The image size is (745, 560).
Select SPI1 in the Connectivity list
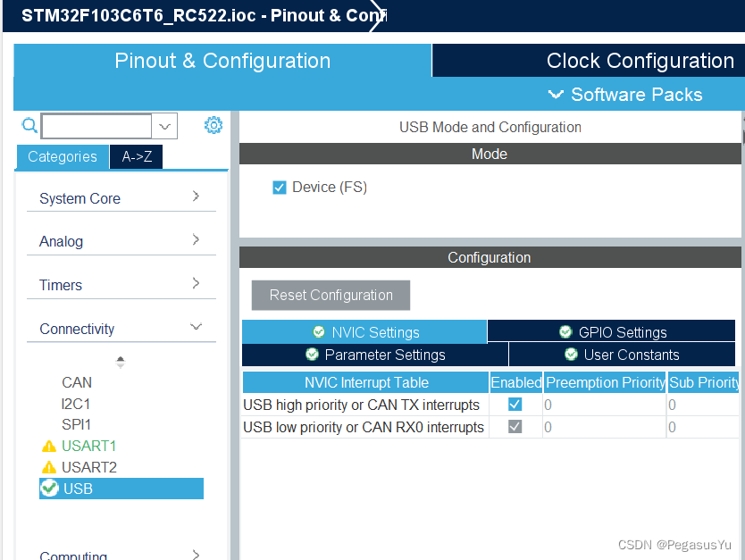(76, 424)
